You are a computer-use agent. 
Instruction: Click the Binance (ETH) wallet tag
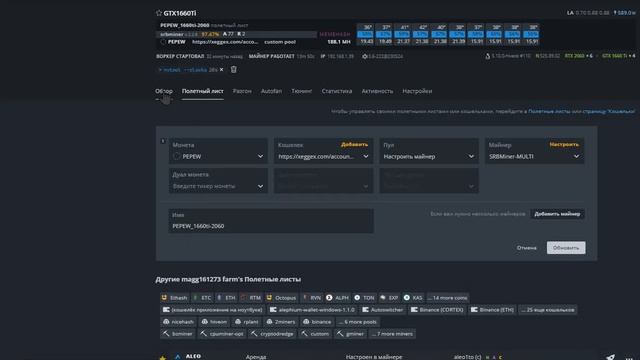pyautogui.click(x=492, y=310)
